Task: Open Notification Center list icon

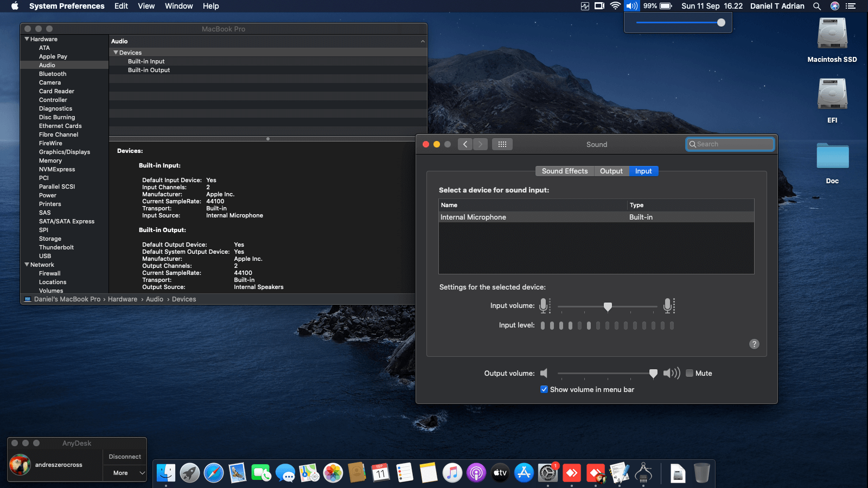Action: pyautogui.click(x=851, y=6)
